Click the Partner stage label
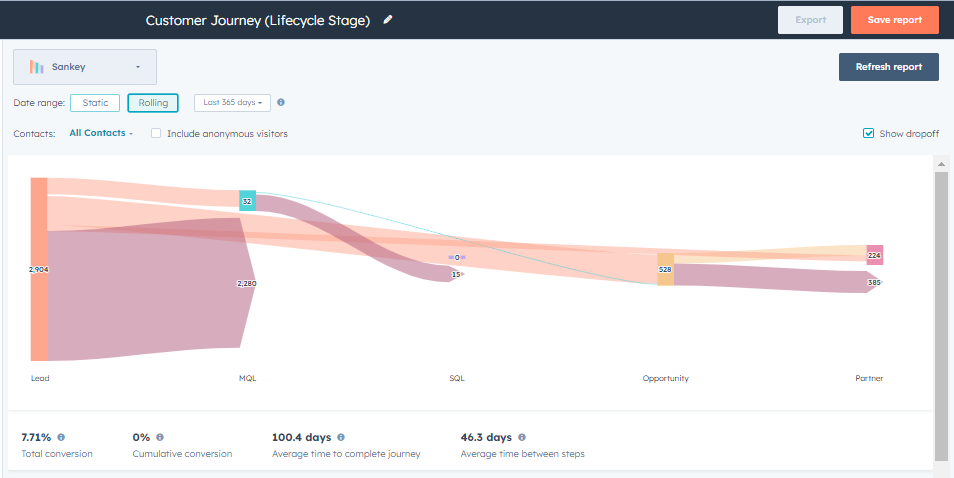This screenshot has height=478, width=954. pos(869,378)
